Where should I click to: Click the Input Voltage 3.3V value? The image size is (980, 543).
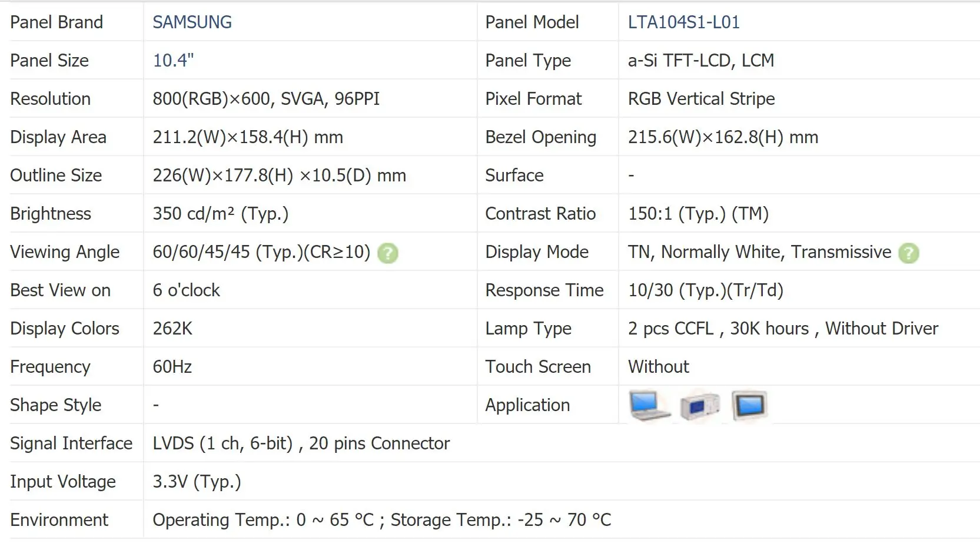tap(197, 482)
